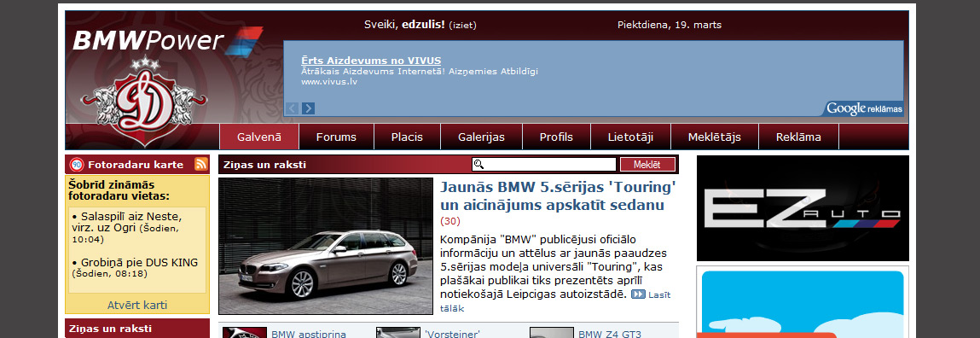This screenshot has width=980, height=338.
Task: Open the BMW Z4 GT3 article link
Action: [610, 334]
